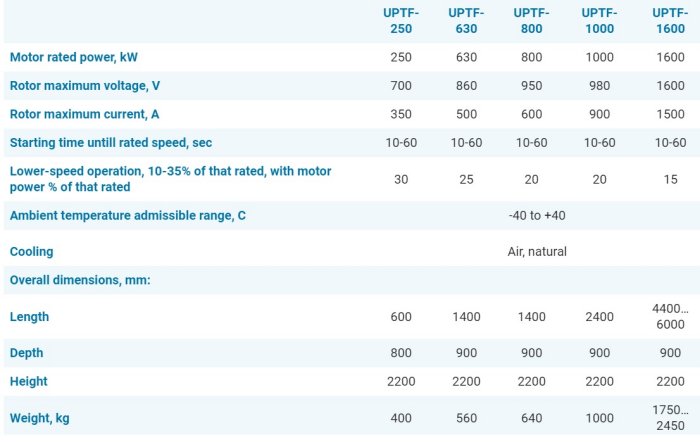Select the UPTF-1000 column header
The width and height of the screenshot is (700, 442).
pyautogui.click(x=600, y=20)
